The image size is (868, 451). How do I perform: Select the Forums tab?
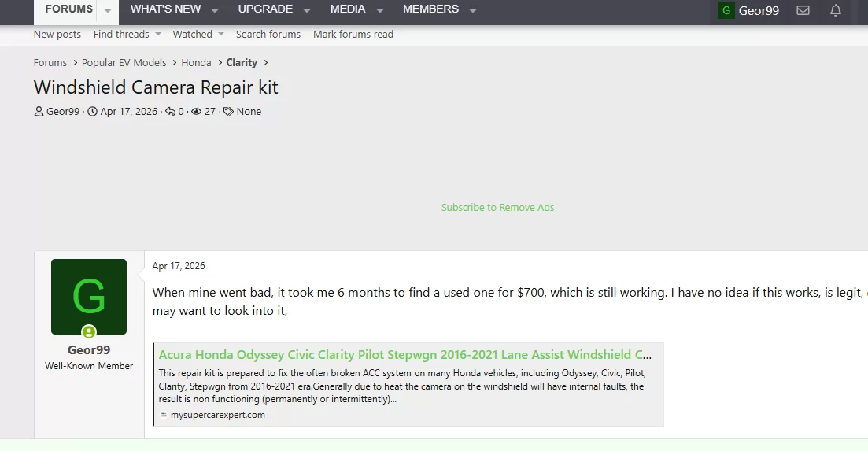pyautogui.click(x=68, y=9)
